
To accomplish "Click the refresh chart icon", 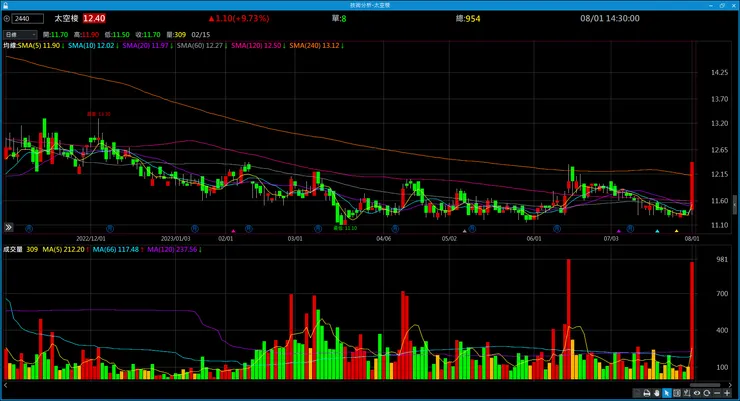I will click(x=706, y=393).
